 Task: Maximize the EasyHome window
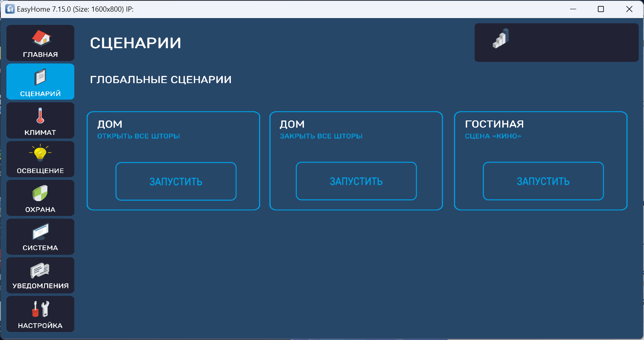pos(601,9)
